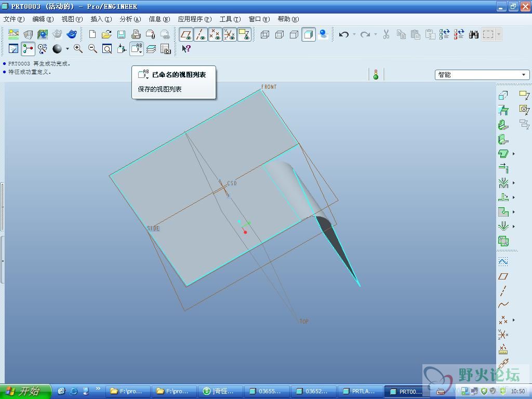
Task: Switch to PRTLA... taskbar window
Action: (360, 392)
